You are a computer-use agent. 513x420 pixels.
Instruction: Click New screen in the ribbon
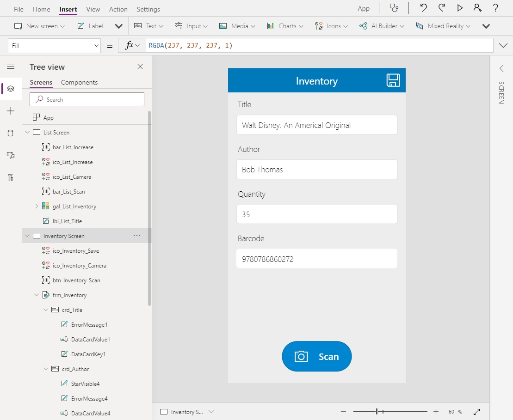tap(39, 26)
